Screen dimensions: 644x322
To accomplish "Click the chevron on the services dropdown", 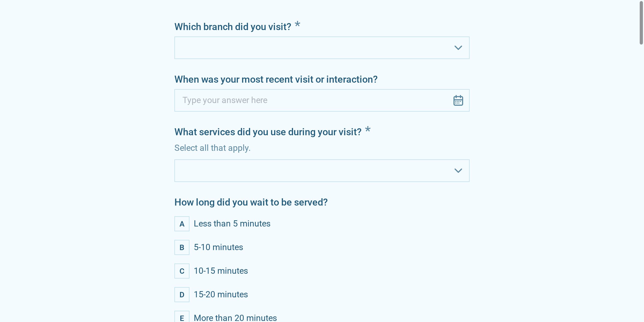I will pos(458,170).
